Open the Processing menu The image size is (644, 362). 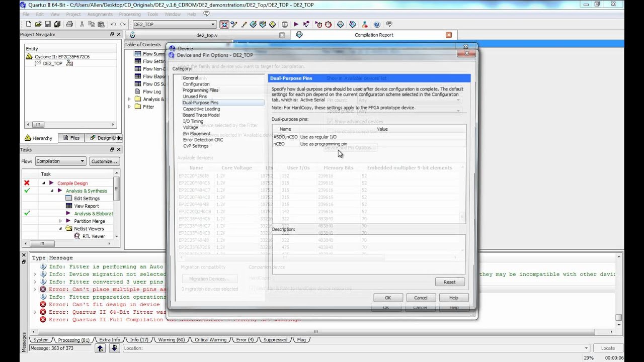(x=130, y=14)
